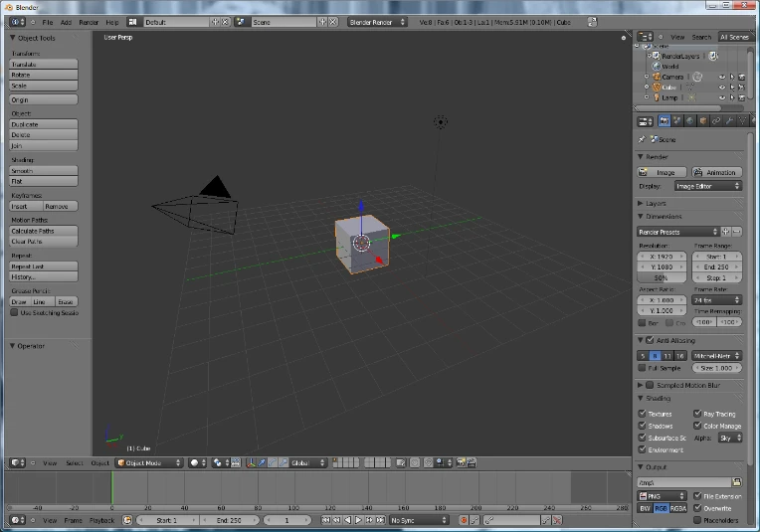Open the Object Mode dropdown
This screenshot has width=760, height=532.
[149, 462]
